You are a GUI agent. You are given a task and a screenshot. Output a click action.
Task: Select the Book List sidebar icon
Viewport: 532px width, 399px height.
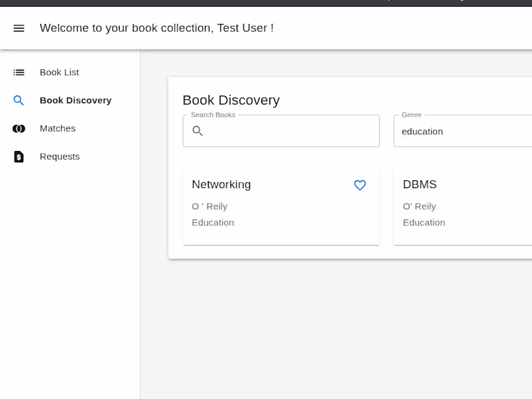pos(18,72)
